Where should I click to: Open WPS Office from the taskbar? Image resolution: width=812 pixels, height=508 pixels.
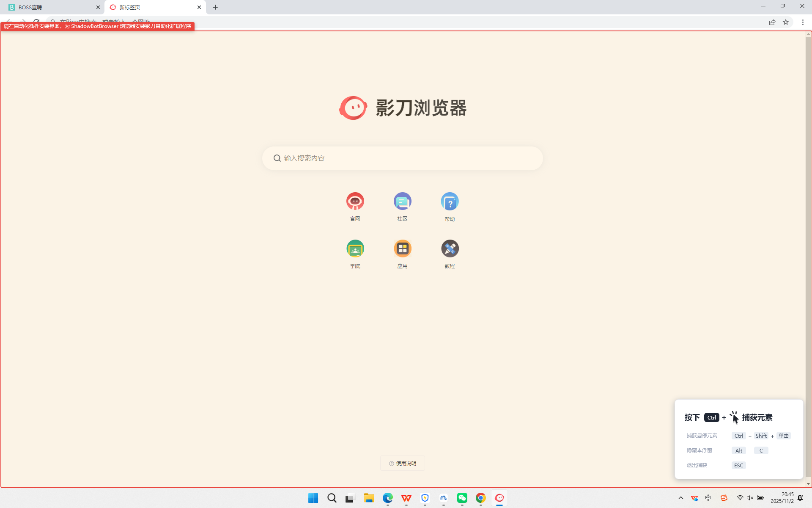click(x=406, y=498)
